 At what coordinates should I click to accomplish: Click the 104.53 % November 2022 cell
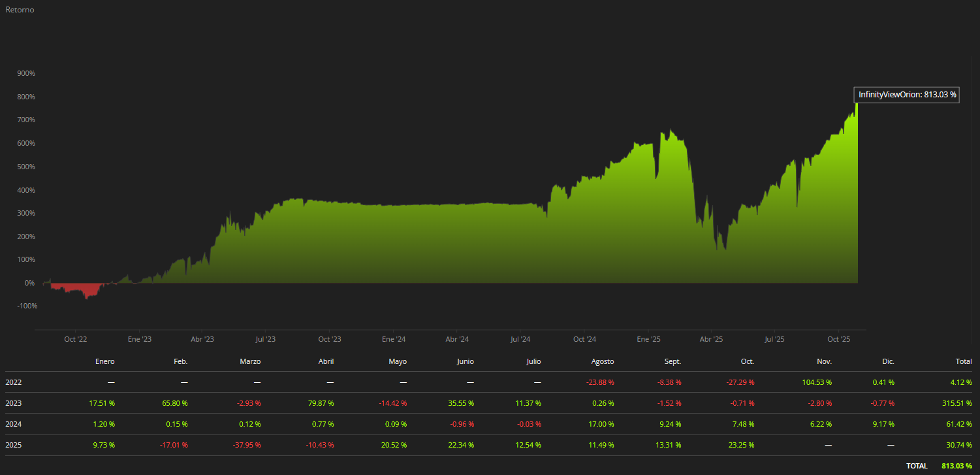(x=817, y=382)
